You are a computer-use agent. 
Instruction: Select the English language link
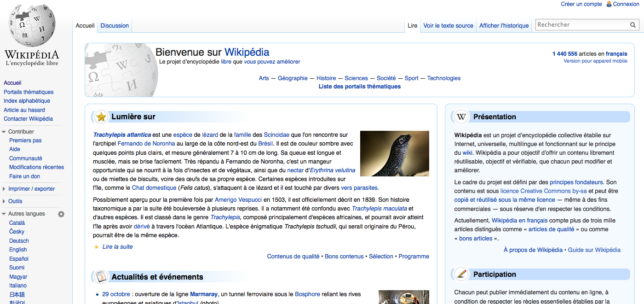point(18,250)
